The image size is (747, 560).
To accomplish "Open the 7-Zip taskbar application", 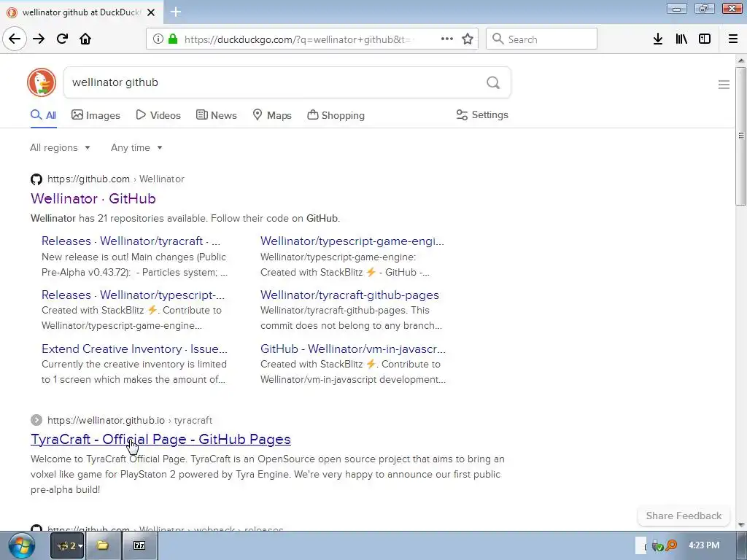I will [139, 545].
